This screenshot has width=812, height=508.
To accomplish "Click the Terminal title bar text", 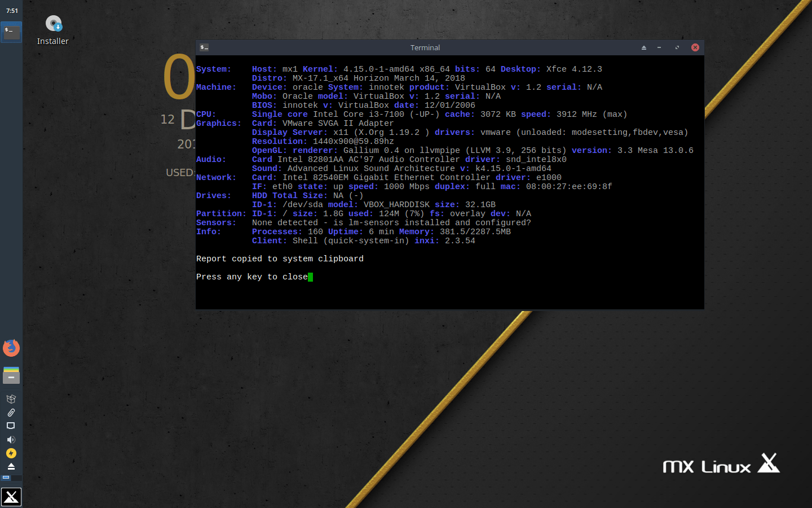I will click(425, 47).
